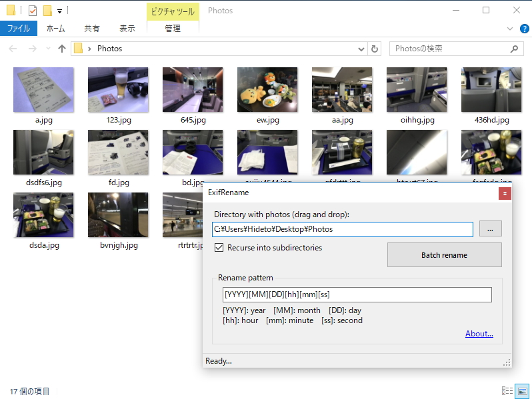The image size is (532, 399).
Task: Minimize the Photos Explorer window
Action: [x=456, y=11]
